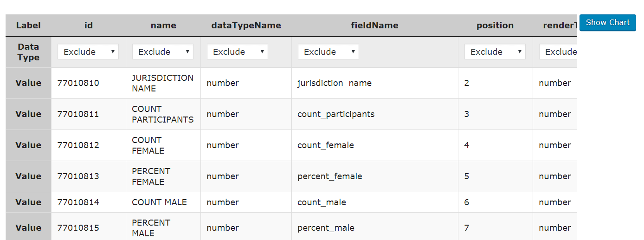Click the position column header
The width and height of the screenshot is (644, 240).
click(x=495, y=26)
